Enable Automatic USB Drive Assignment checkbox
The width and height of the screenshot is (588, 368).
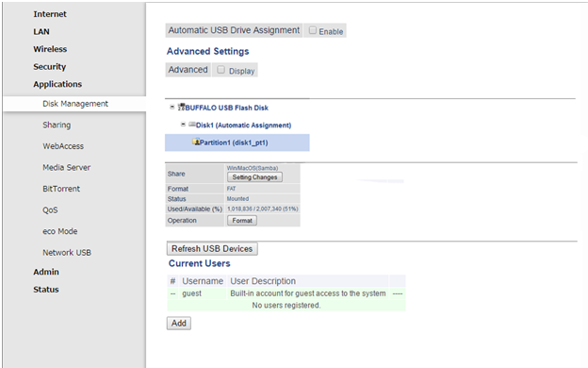click(313, 30)
